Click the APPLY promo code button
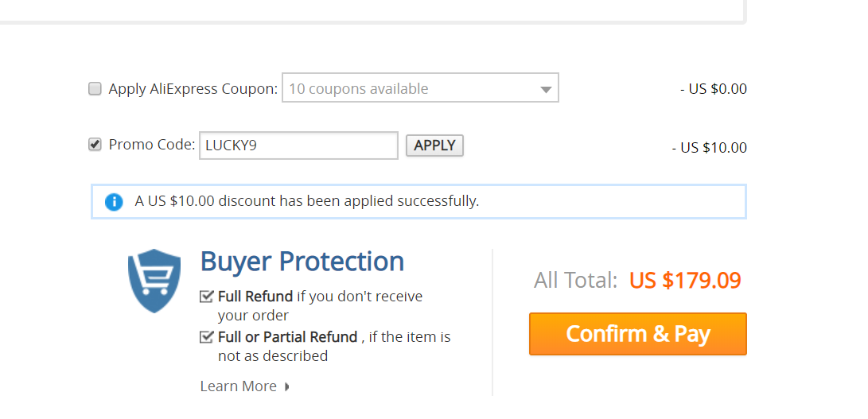 (434, 145)
